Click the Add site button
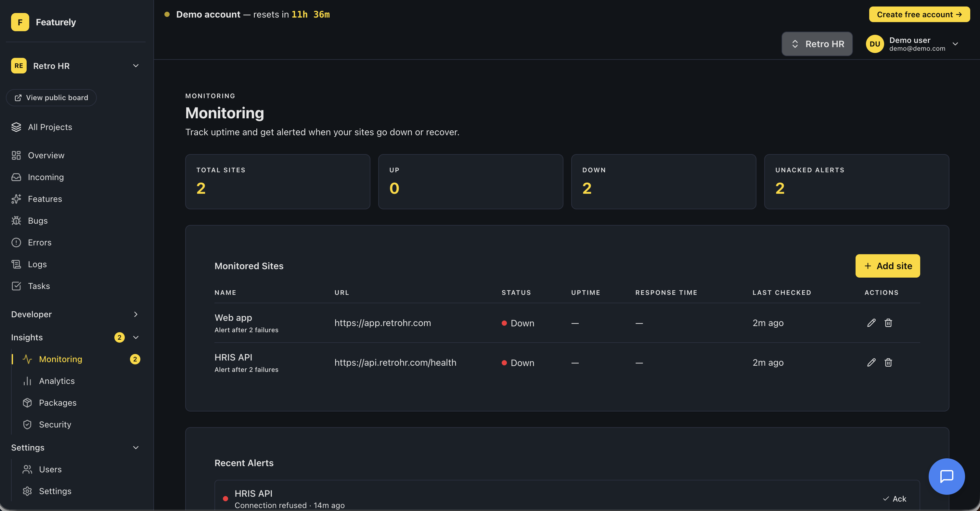This screenshot has width=980, height=511. pyautogui.click(x=887, y=266)
